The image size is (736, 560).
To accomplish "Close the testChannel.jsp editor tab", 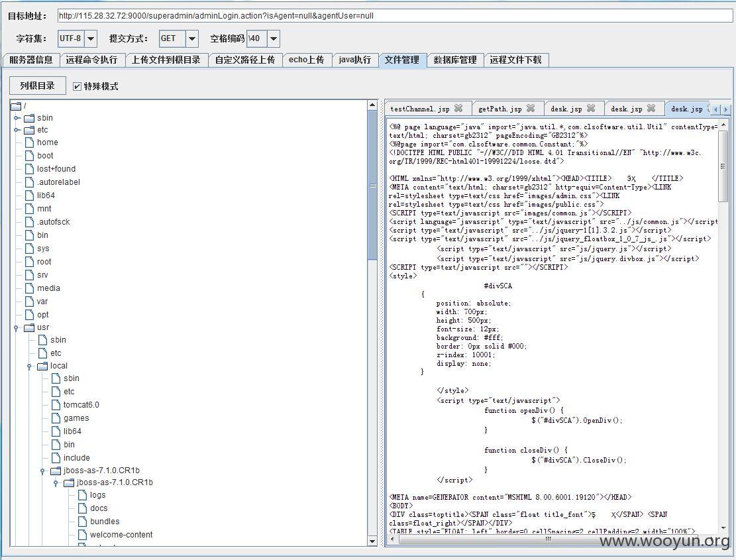I will click(458, 108).
